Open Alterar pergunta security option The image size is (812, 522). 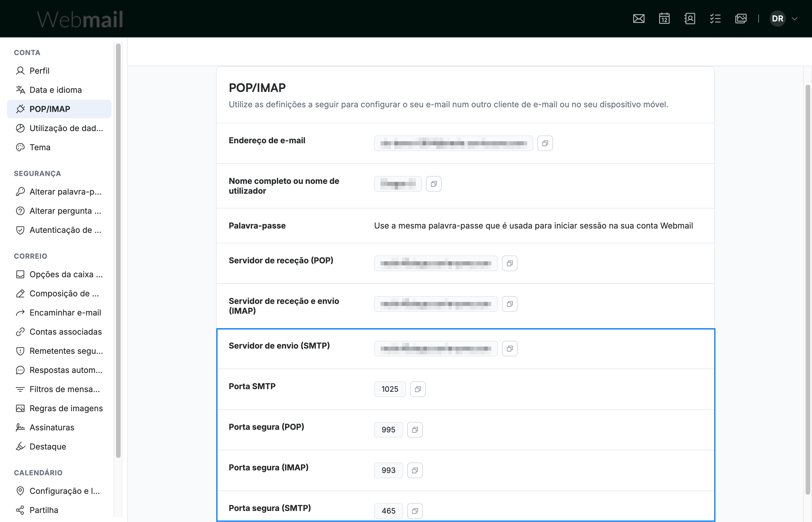(59, 211)
